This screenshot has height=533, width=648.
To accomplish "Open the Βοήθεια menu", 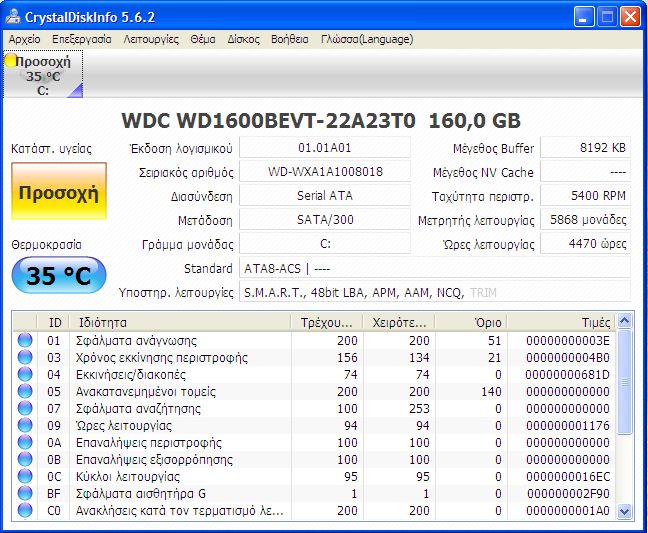I will [290, 40].
